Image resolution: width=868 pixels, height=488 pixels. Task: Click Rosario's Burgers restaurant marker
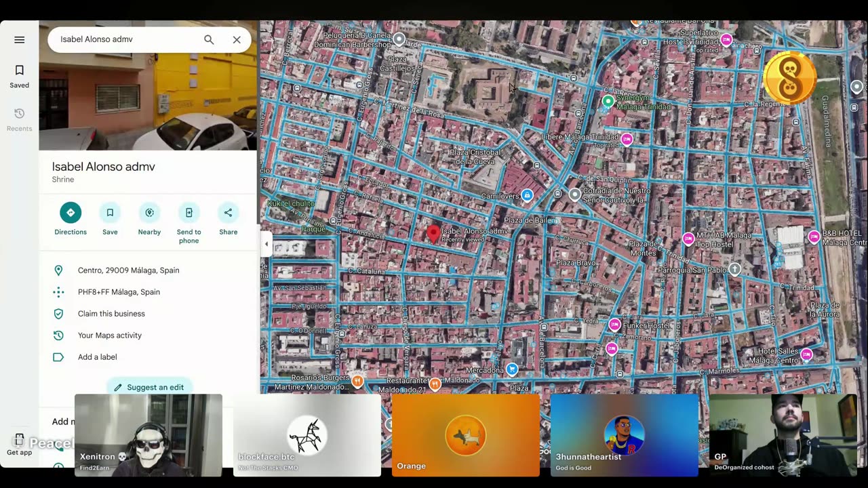pyautogui.click(x=357, y=382)
